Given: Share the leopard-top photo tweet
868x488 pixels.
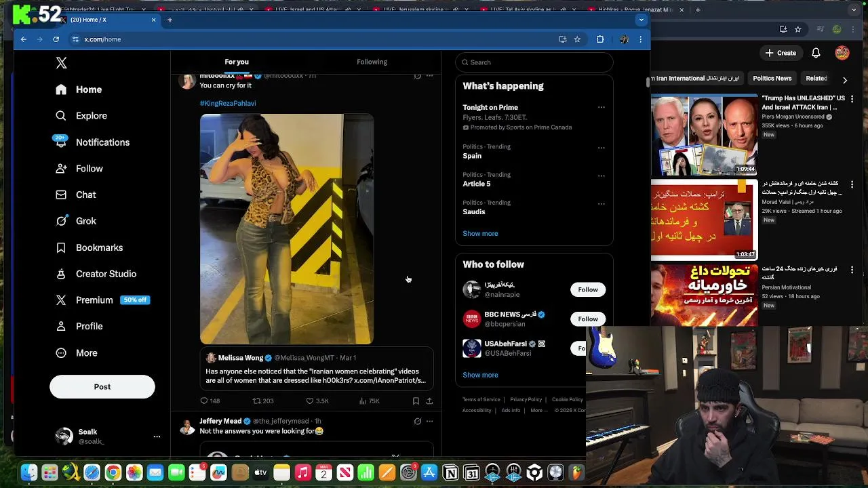Looking at the screenshot, I should click(x=429, y=401).
